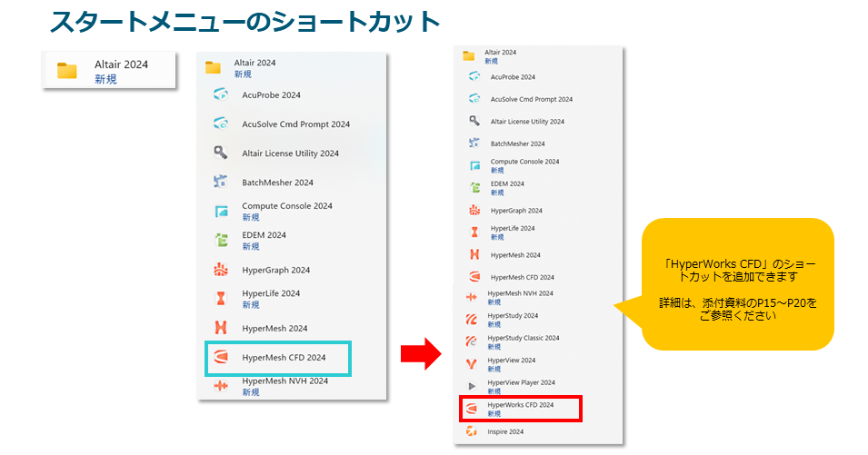Viewport: 868px width, 455px height.
Task: Launch Inspire 2024 icon
Action: coord(472,431)
